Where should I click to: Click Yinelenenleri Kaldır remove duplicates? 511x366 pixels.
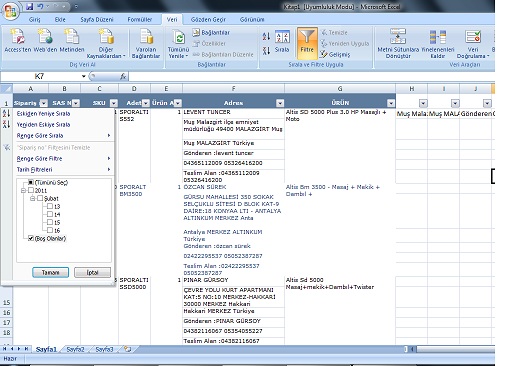point(438,43)
